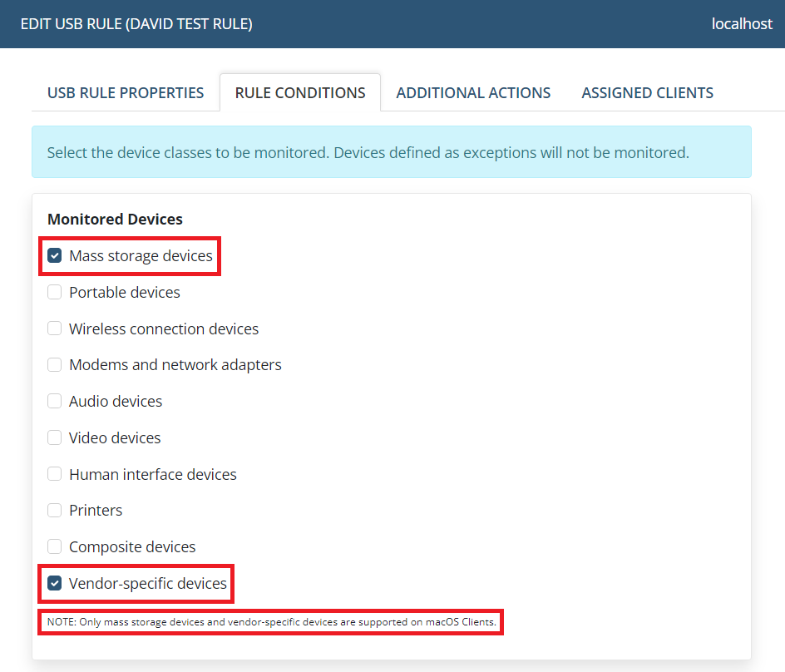
Task: Tick Modems and network adapters checkbox
Action: 55,365
